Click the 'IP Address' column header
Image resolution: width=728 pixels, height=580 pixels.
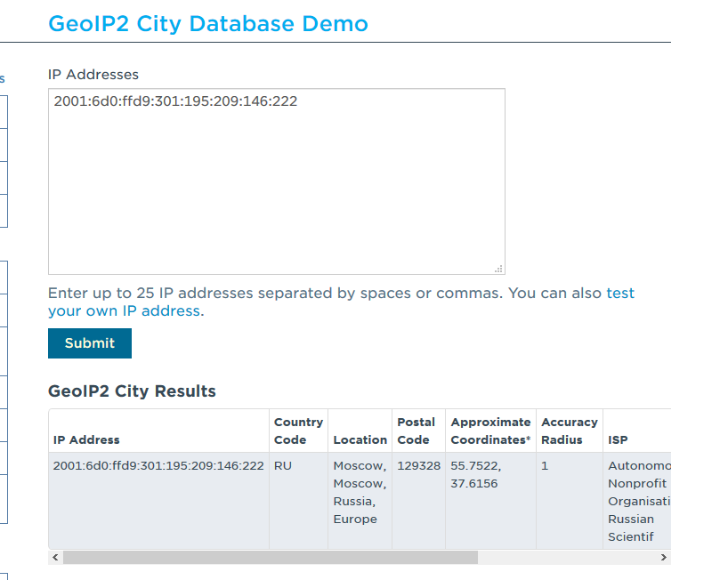158,431
